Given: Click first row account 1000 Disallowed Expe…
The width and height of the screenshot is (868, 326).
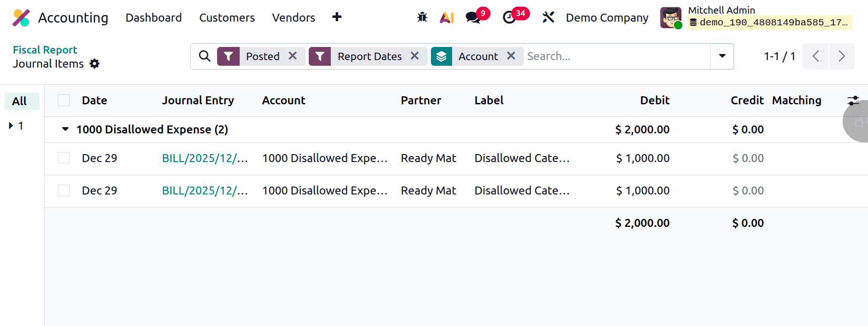Looking at the screenshot, I should point(325,158).
